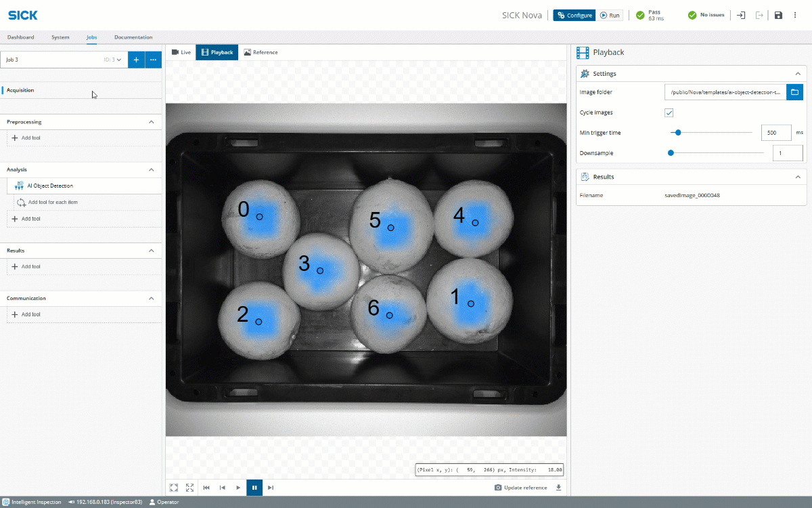Pause the image playback
This screenshot has width=812, height=508.
click(x=254, y=488)
